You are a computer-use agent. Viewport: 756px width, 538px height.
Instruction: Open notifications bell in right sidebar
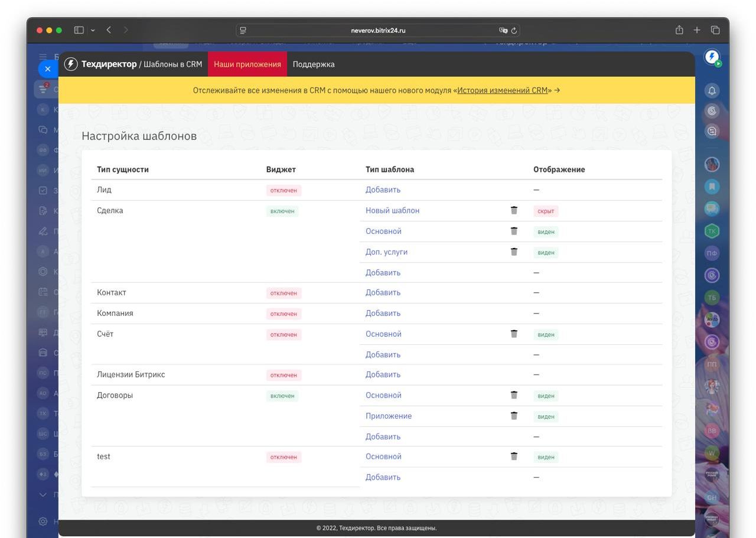712,90
